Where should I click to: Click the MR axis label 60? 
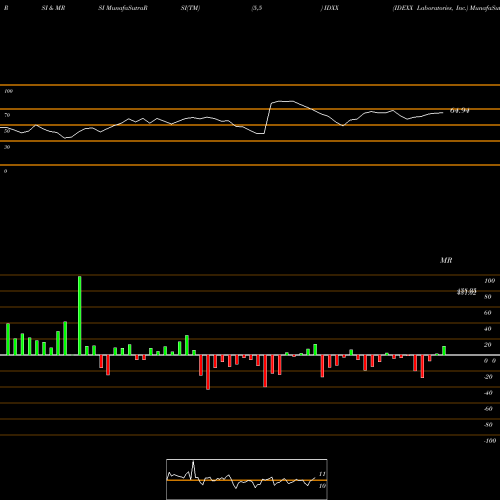pyautogui.click(x=488, y=313)
